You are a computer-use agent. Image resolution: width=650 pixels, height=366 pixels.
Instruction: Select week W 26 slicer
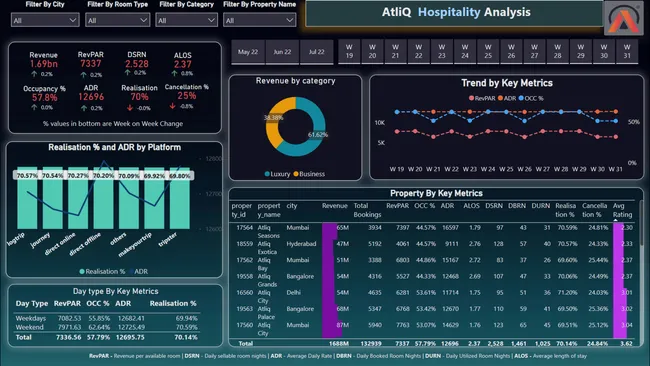(x=511, y=51)
